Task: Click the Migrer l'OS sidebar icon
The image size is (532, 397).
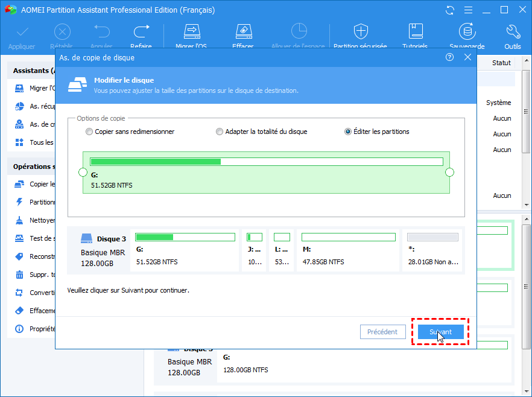Action: point(19,88)
